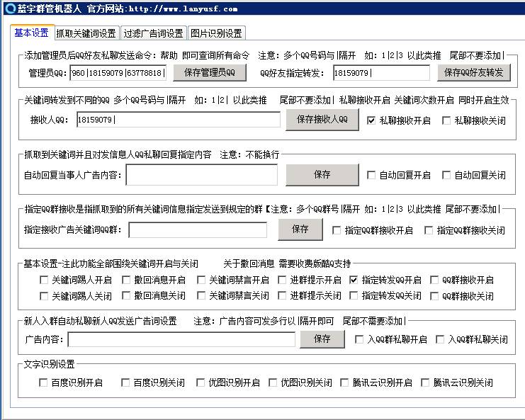Viewport: 525px width, 420px height.
Task: Uncheck the 指定转发QQ开启 checkbox
Action: point(354,280)
